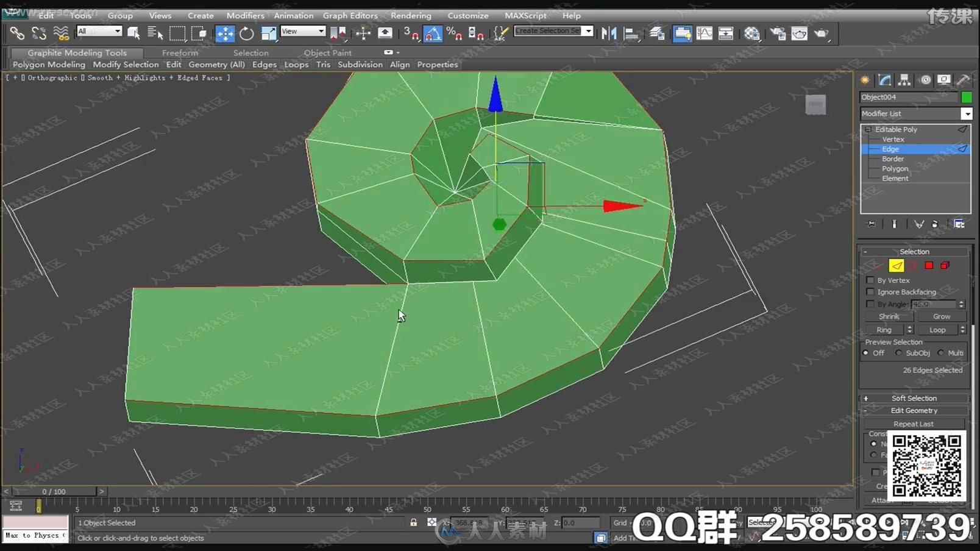Screen dimensions: 980x551
Task: Click Use Pivot Point Center icon
Action: coord(338,34)
